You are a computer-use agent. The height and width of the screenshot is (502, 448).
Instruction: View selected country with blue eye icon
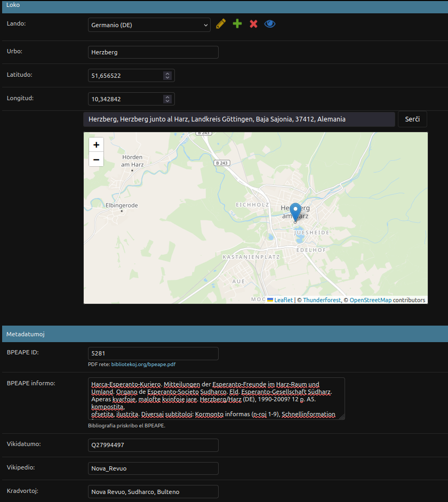270,24
